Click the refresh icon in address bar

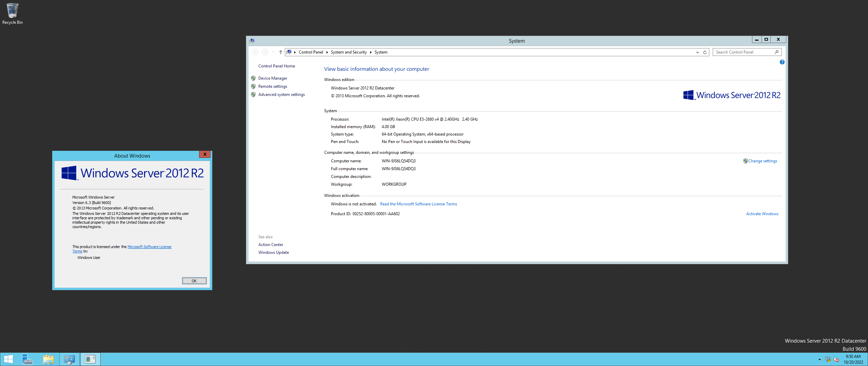tap(705, 52)
